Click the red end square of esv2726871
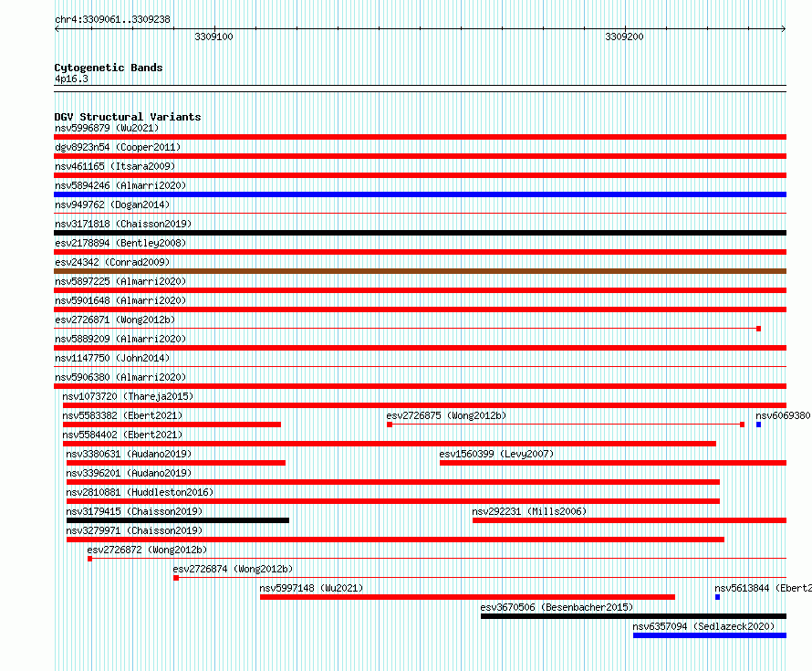 coord(759,329)
